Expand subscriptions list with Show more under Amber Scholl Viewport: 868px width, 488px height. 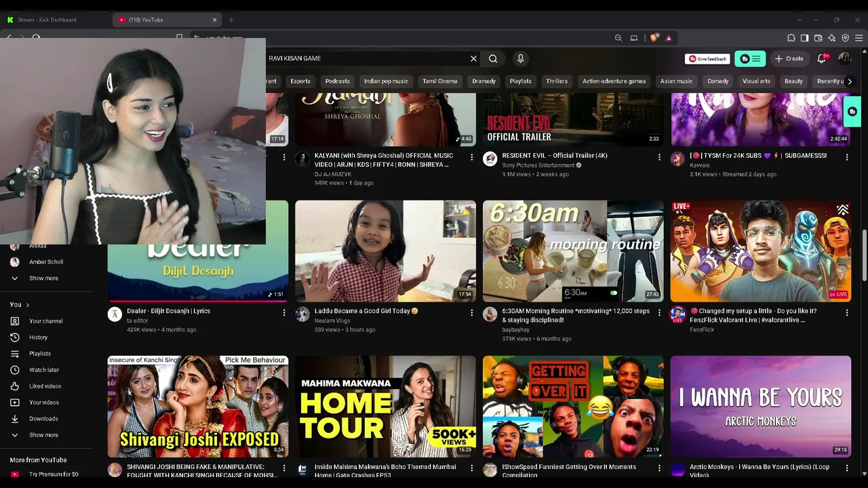coord(43,279)
